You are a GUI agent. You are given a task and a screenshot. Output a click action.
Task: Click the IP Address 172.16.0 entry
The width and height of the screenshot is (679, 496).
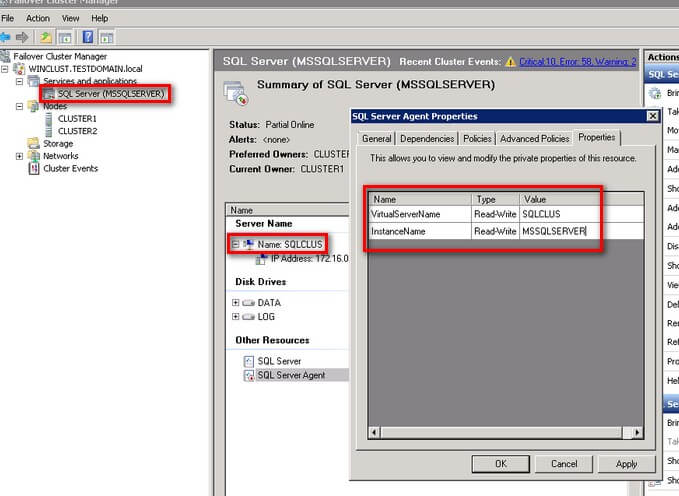click(310, 259)
